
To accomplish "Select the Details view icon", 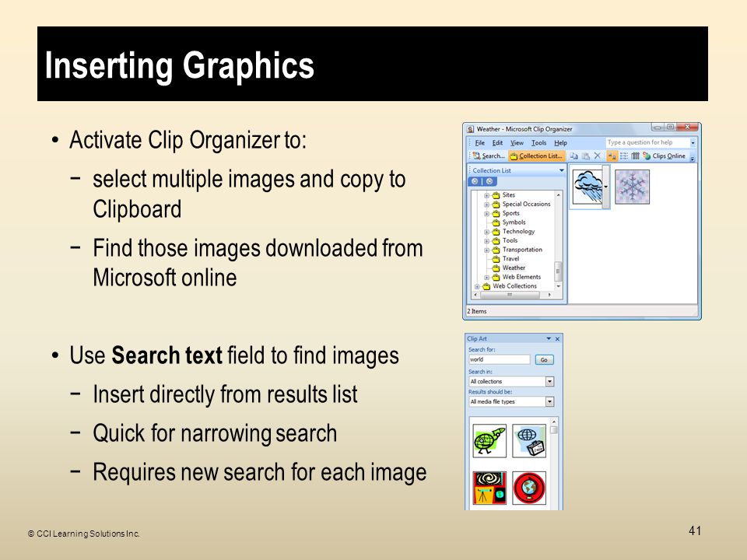I will [x=635, y=156].
